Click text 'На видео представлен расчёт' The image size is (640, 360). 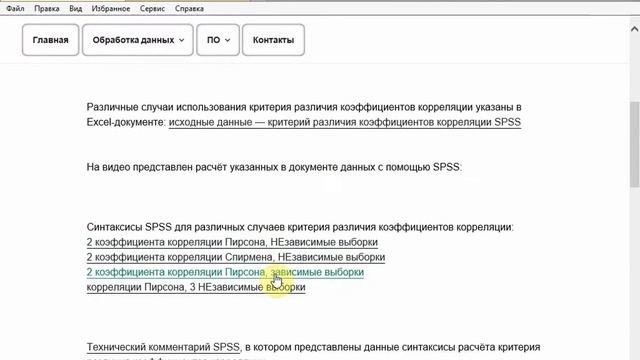pos(157,167)
